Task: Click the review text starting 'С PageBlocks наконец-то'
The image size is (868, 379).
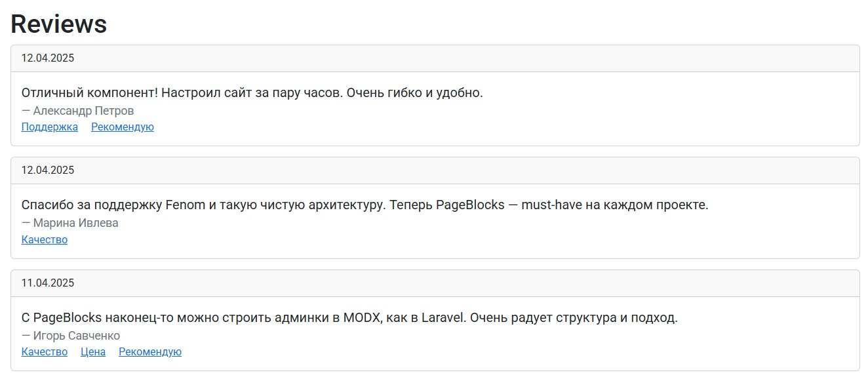Action: pyautogui.click(x=349, y=318)
